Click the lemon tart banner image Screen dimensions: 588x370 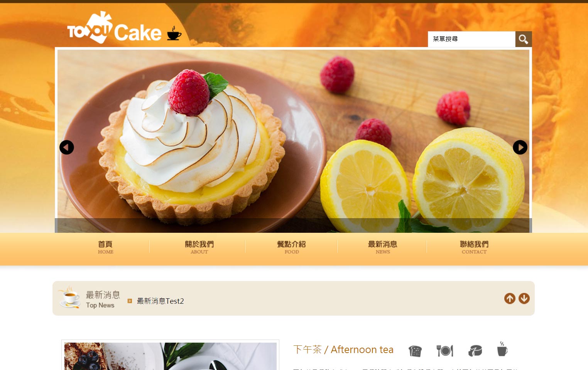click(x=293, y=141)
